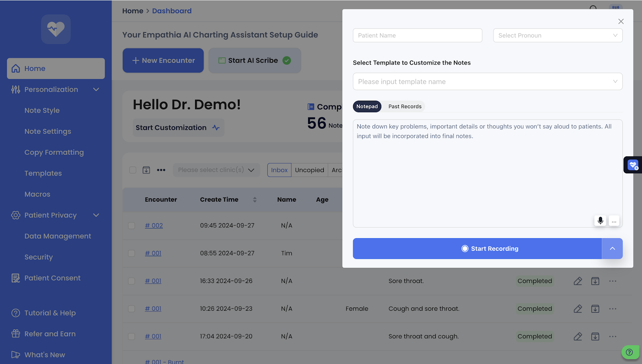Switch to the Uncopied tab

click(309, 170)
